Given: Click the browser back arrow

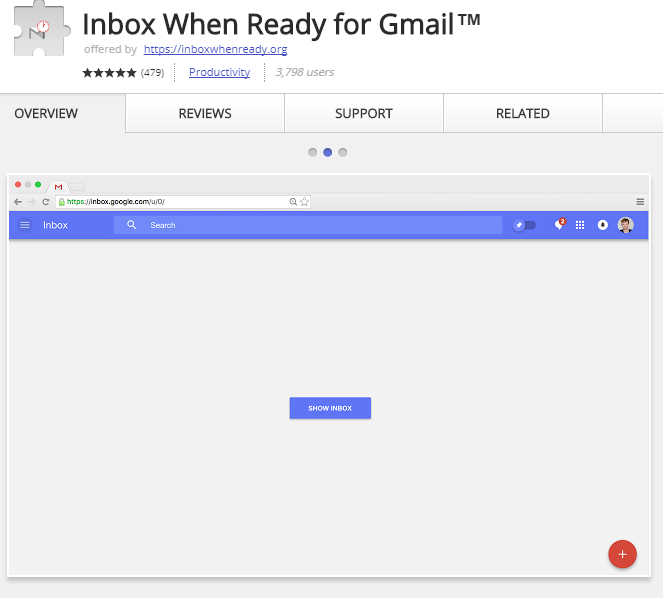Looking at the screenshot, I should pyautogui.click(x=18, y=202).
